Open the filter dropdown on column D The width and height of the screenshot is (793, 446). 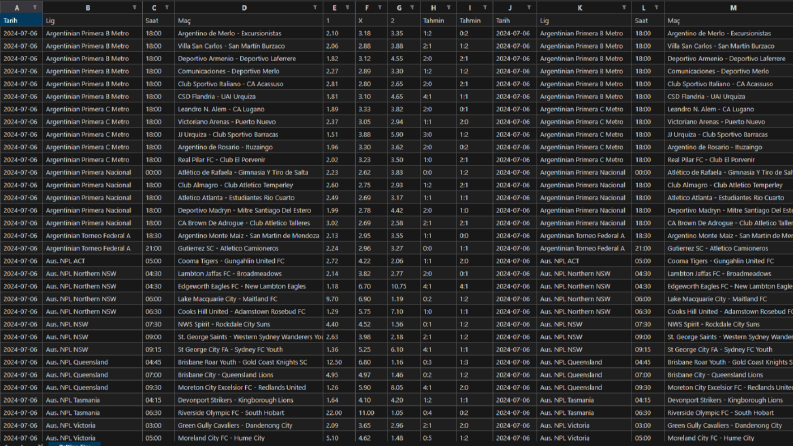pyautogui.click(x=315, y=8)
